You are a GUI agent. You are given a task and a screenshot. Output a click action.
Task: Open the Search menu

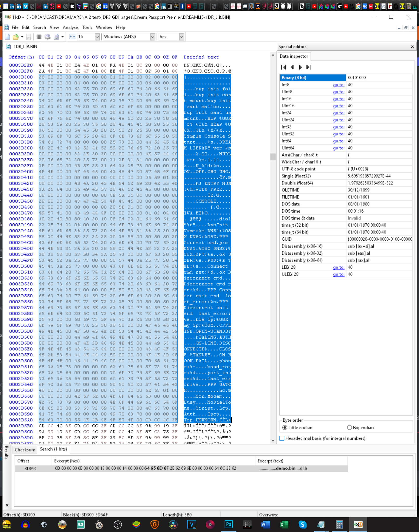click(x=40, y=27)
